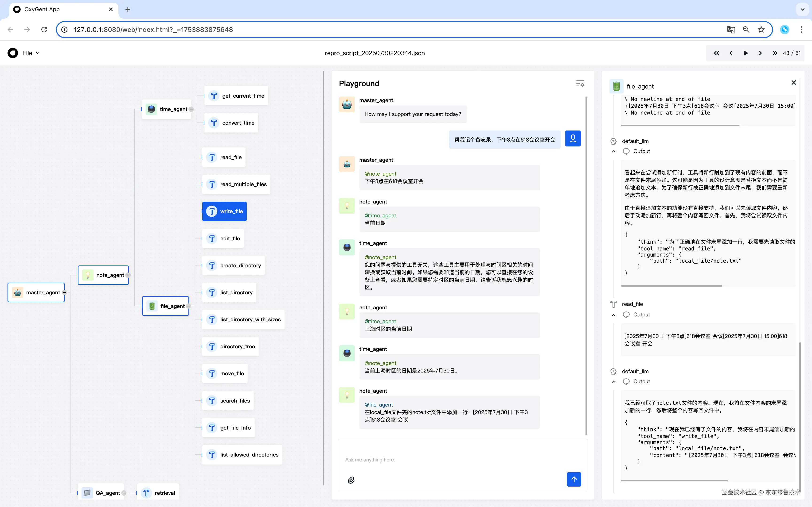Collapse the time_agent node toggle

pos(191,109)
